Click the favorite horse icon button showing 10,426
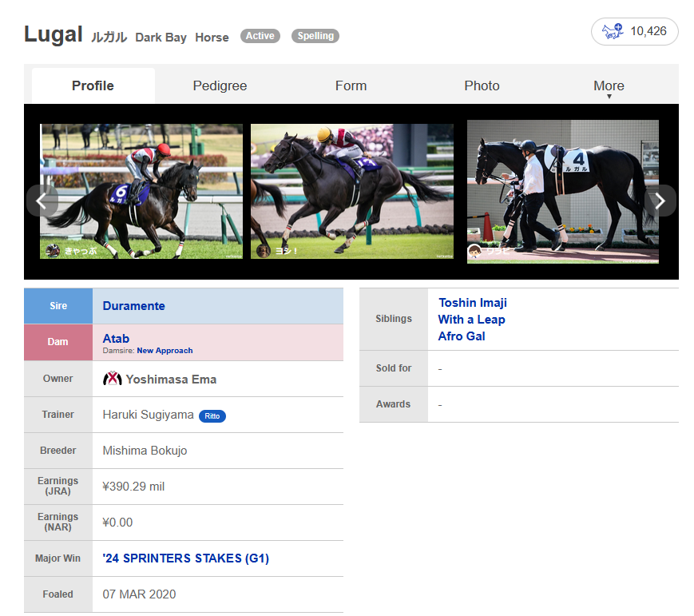 click(634, 31)
